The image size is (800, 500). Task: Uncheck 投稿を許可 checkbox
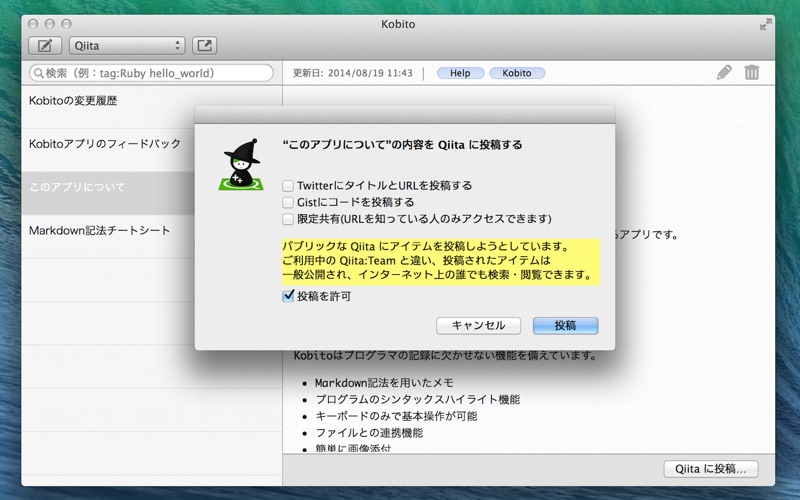[x=288, y=296]
